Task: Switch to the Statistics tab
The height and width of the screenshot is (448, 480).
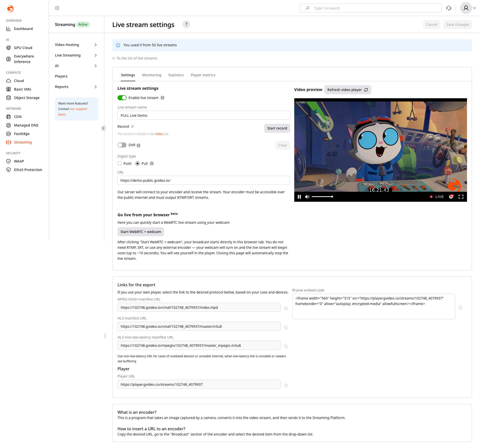Action: coord(176,75)
